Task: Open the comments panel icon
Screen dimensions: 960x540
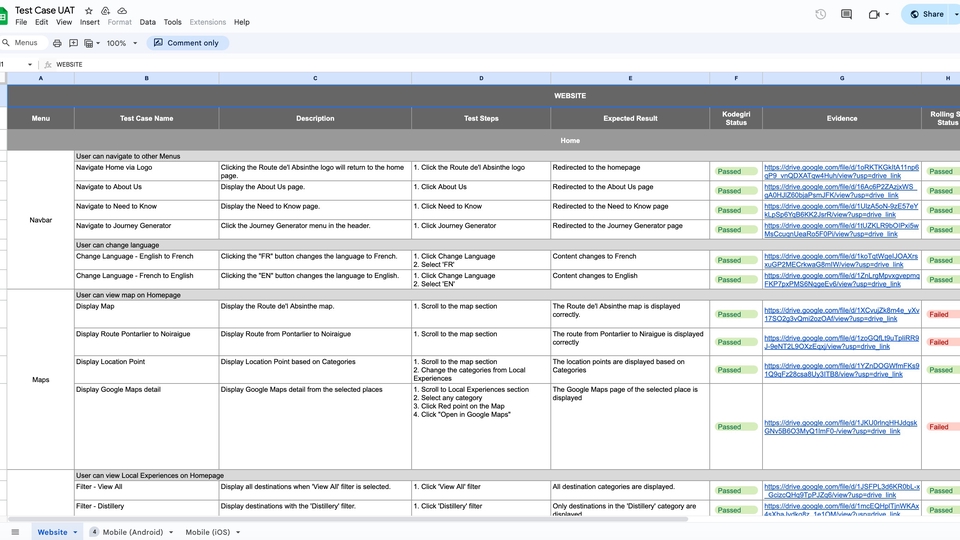Action: (x=846, y=14)
